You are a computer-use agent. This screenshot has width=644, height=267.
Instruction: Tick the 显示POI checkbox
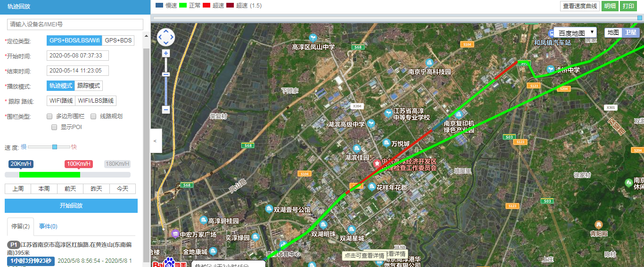(54, 127)
